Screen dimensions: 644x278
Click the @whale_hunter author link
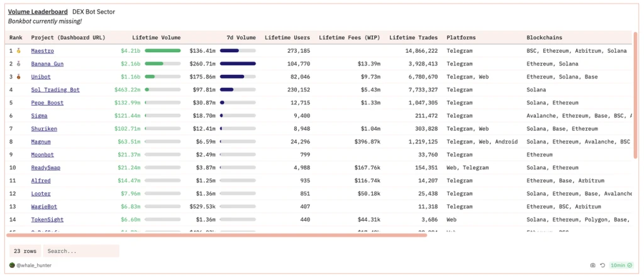[36, 265]
